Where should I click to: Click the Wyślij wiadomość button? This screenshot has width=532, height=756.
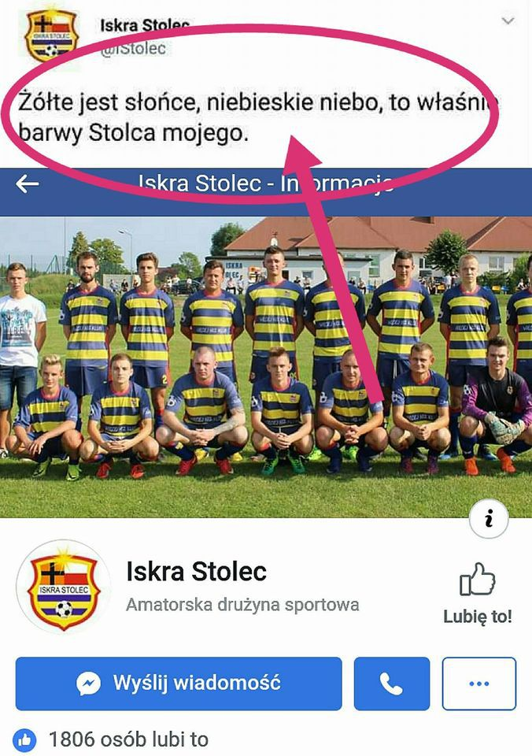179,684
